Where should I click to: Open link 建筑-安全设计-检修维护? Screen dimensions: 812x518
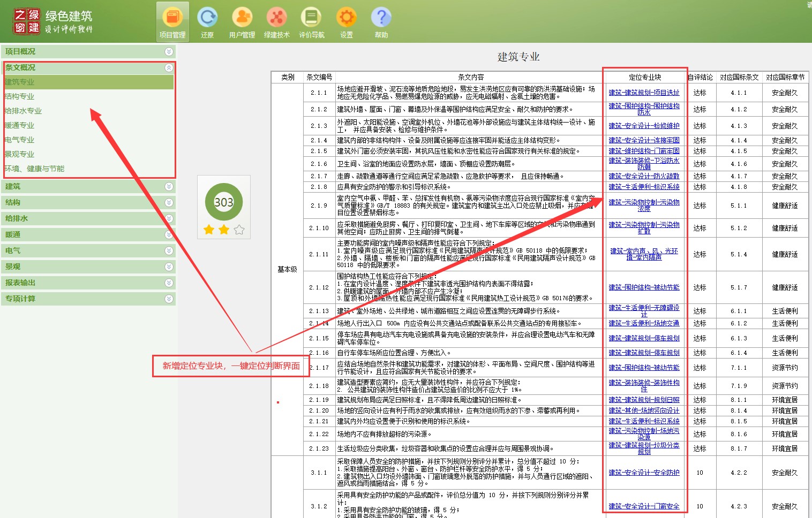(644, 126)
